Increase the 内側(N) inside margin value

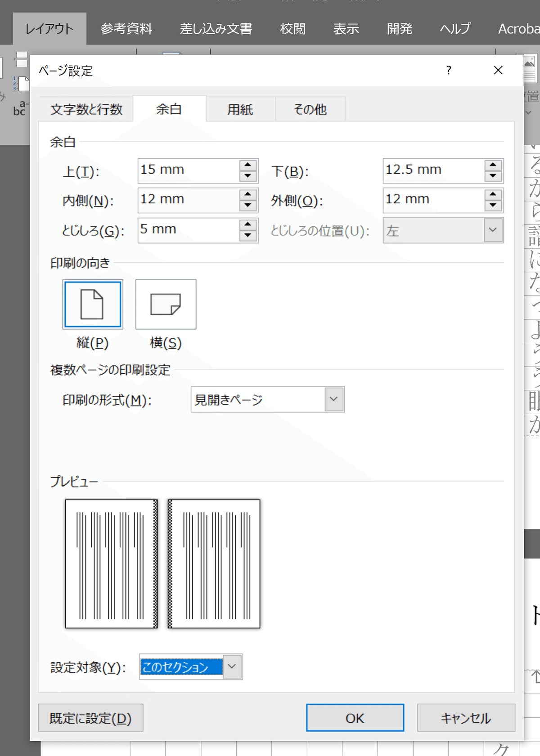[x=248, y=194]
